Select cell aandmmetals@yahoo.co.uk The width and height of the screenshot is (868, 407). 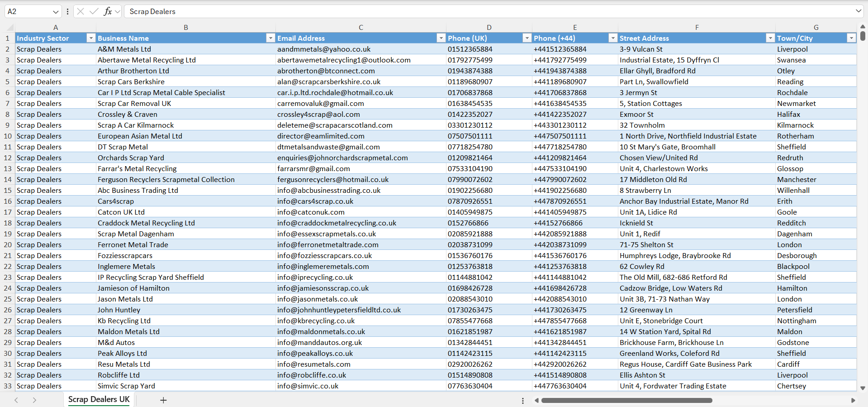(360, 49)
